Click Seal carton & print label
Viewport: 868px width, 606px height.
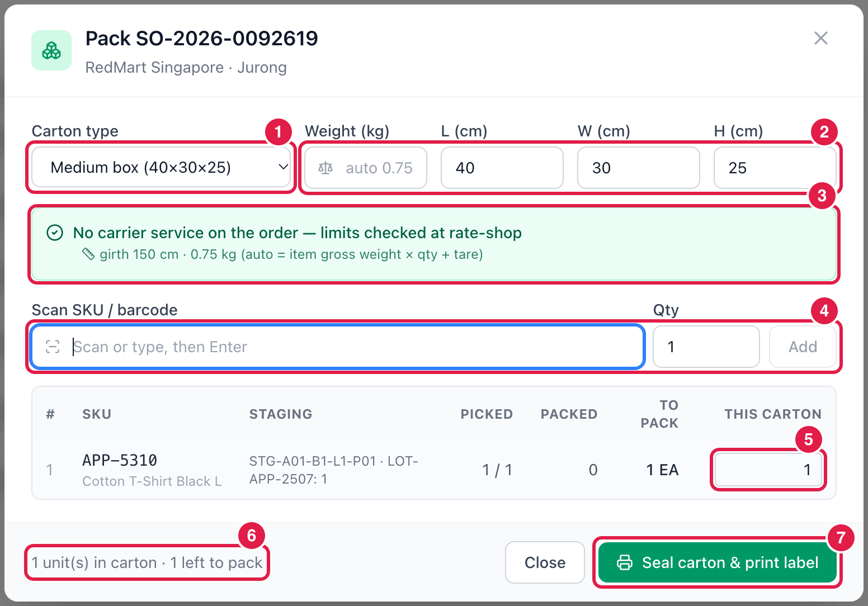coord(718,562)
